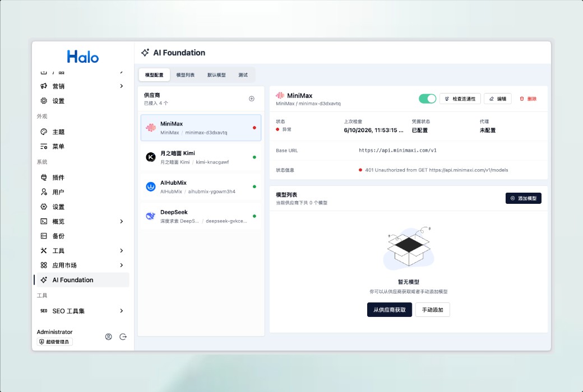The height and width of the screenshot is (392, 583).
Task: Click the DeepSeek whale logo
Action: 151,216
